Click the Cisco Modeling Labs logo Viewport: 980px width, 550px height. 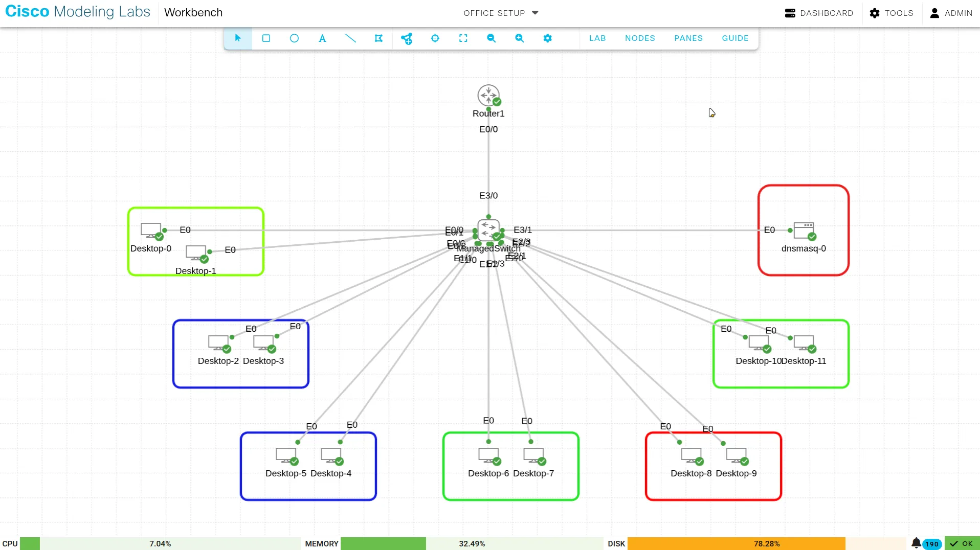point(78,12)
